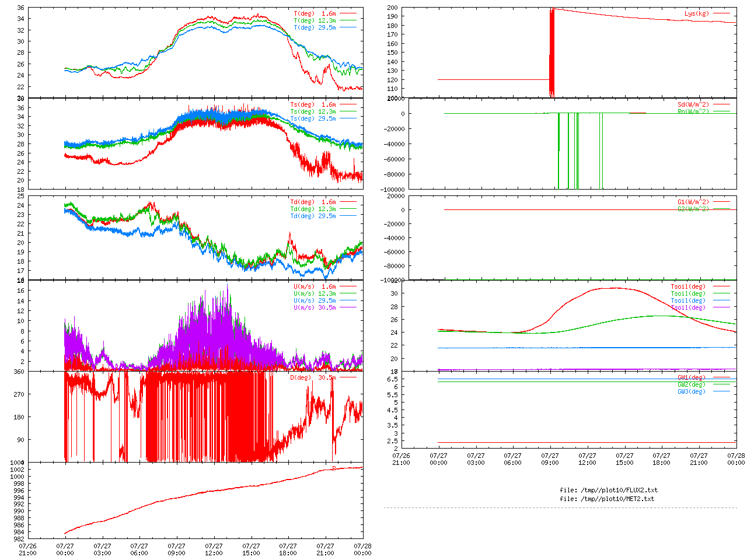Pick the 'Td(deg) 29.5m' legend text
Screen dimensions: 747x560
[x=313, y=216]
